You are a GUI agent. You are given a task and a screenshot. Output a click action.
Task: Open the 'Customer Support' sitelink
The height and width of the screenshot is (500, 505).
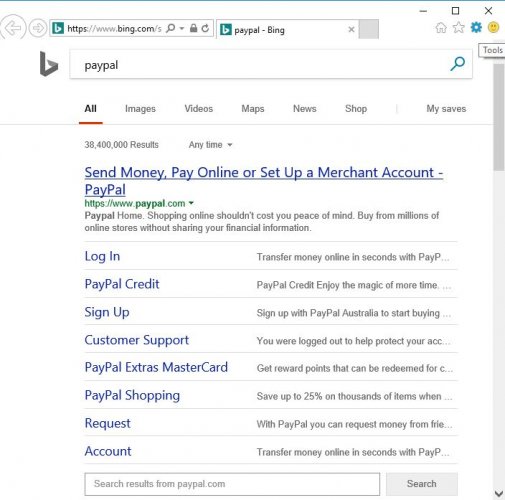[x=137, y=340]
